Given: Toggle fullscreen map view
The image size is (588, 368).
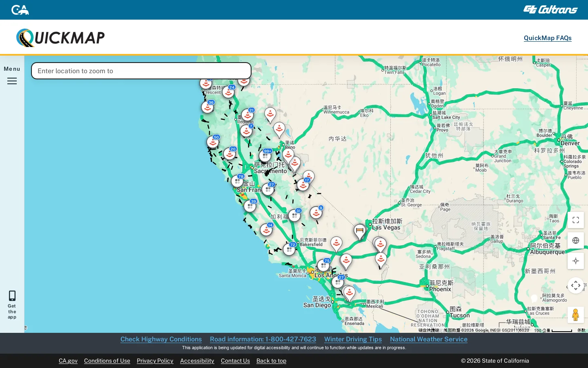Looking at the screenshot, I should click(x=576, y=220).
